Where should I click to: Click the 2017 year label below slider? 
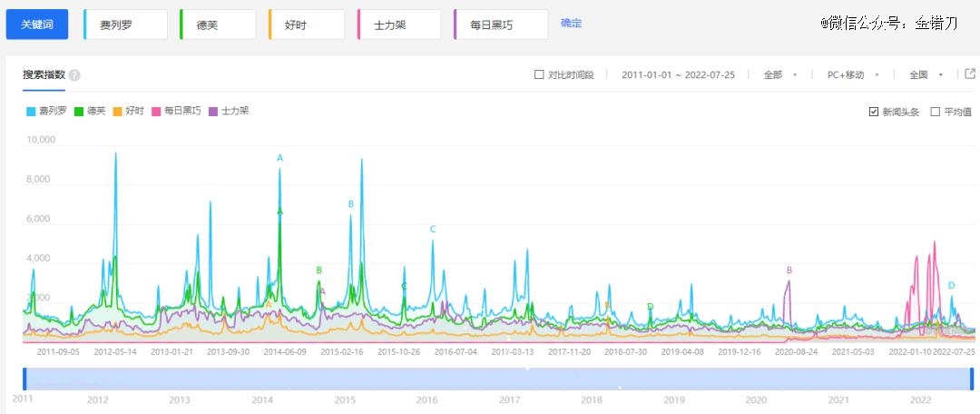pos(510,399)
